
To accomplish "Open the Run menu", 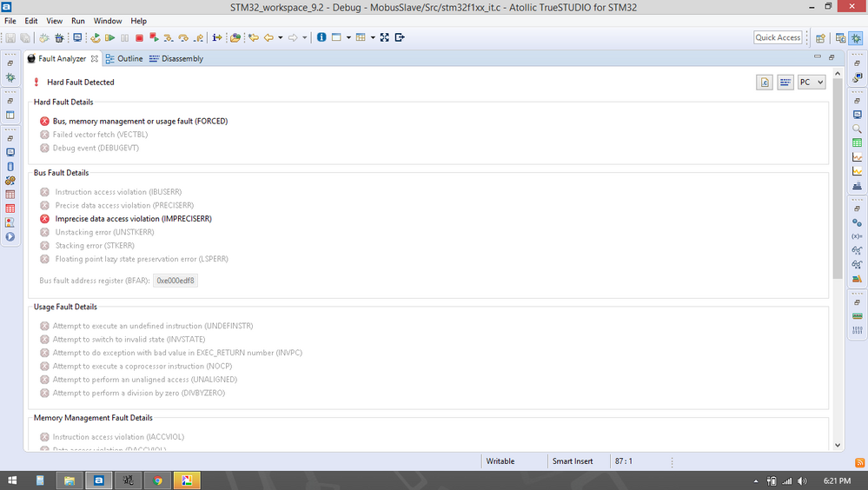I will (x=78, y=21).
